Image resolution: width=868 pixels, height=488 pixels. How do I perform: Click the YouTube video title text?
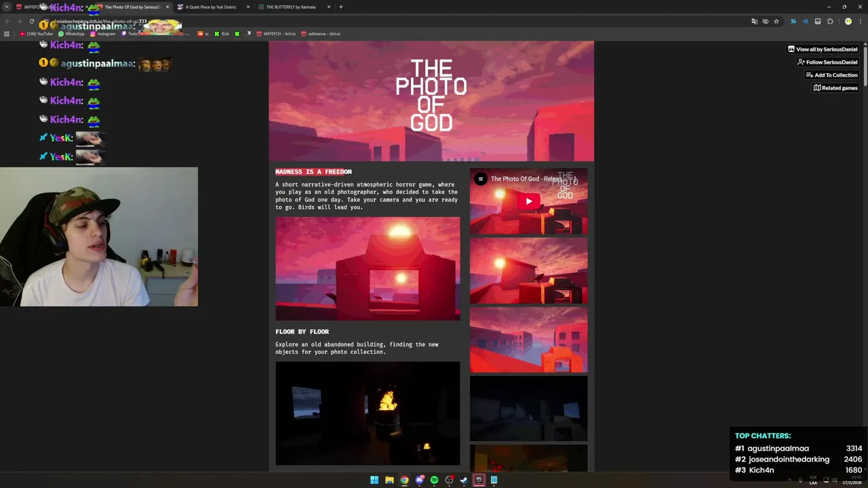coord(526,179)
